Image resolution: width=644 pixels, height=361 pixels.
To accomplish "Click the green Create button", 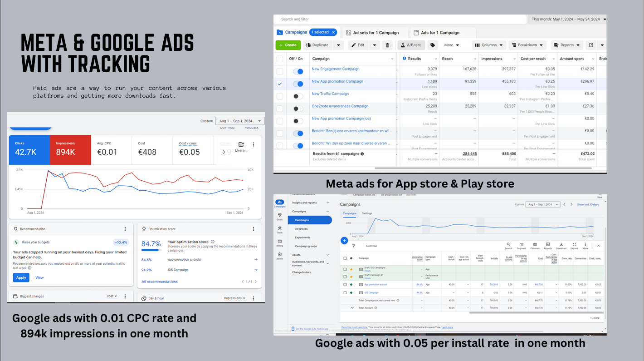I will point(288,45).
